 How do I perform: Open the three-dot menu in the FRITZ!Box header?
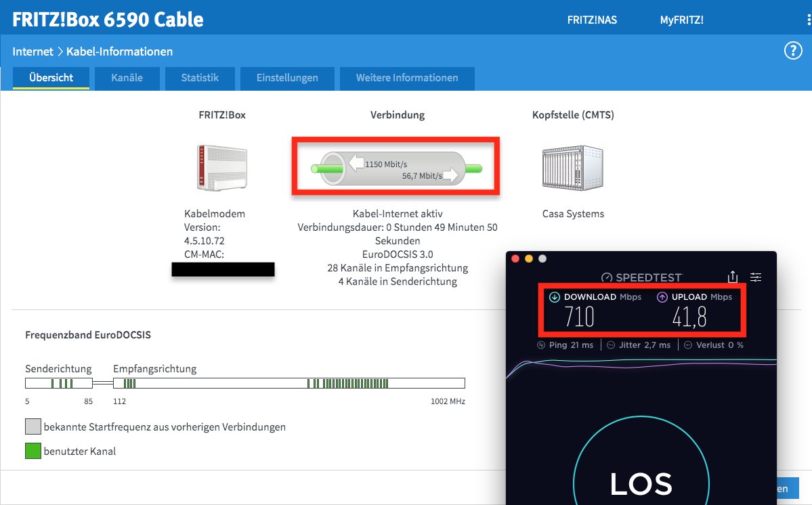click(809, 20)
